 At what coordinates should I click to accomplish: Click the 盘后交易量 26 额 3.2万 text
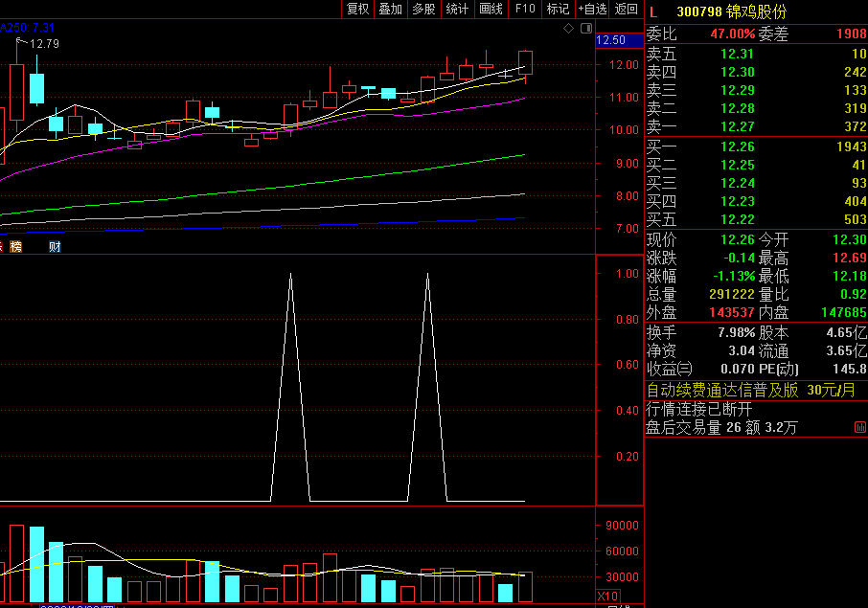(721, 428)
